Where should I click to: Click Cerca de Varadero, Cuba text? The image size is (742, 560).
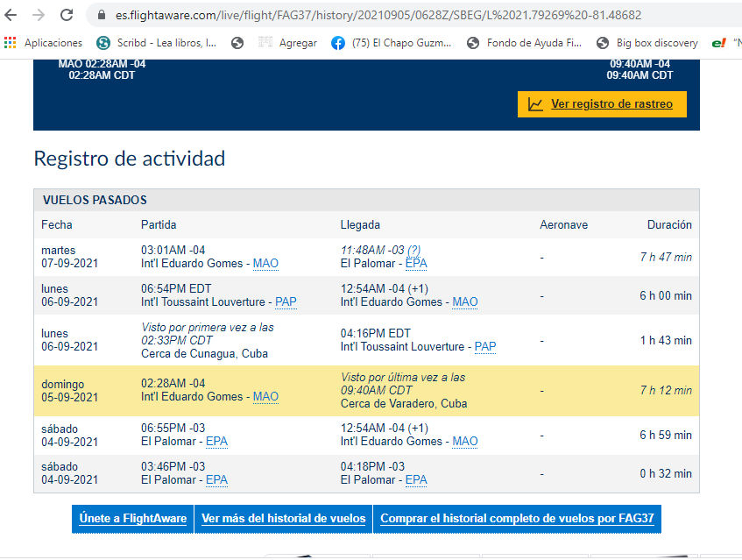pos(404,404)
